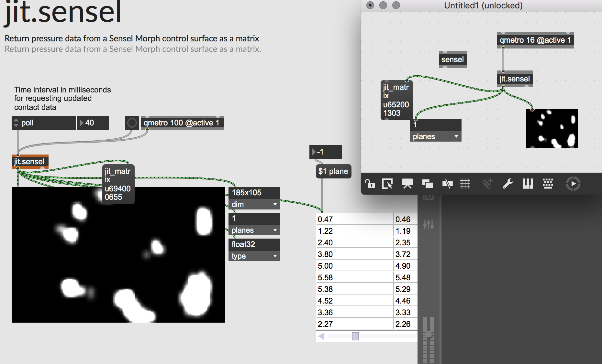
Task: Switch Untitled1 to presentation mode
Action: coord(407,184)
